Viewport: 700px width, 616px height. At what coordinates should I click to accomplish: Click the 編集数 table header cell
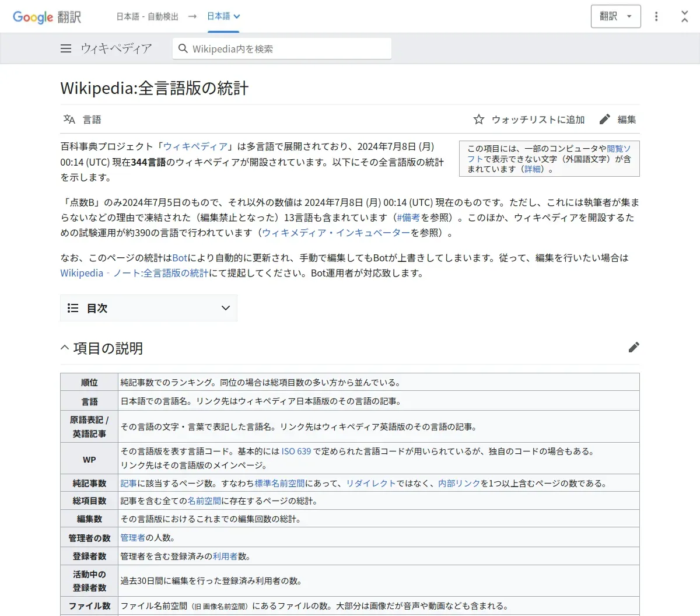[89, 519]
